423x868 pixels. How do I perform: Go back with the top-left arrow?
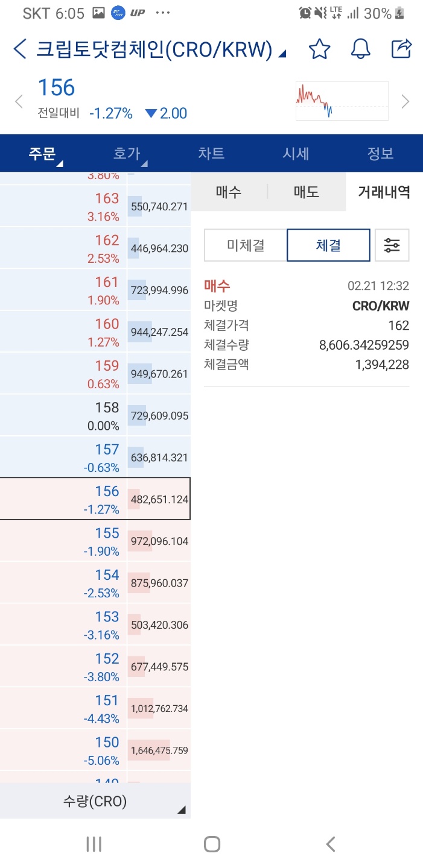pyautogui.click(x=20, y=49)
